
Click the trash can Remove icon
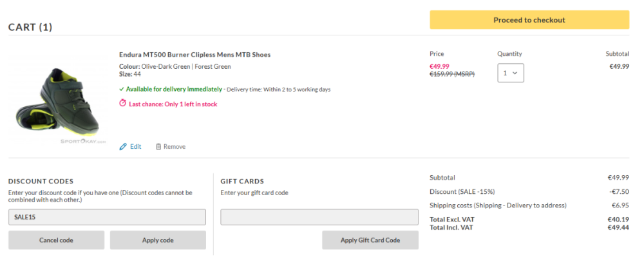(x=158, y=147)
